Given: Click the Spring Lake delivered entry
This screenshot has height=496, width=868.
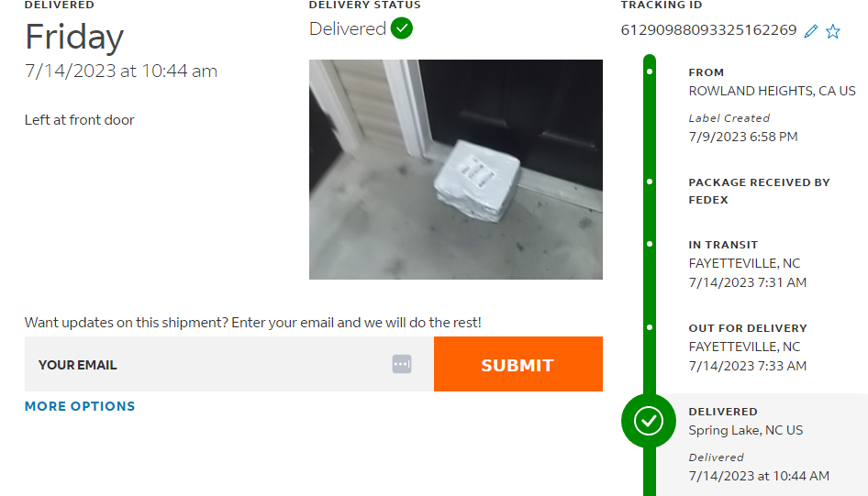Looking at the screenshot, I should coord(746,430).
